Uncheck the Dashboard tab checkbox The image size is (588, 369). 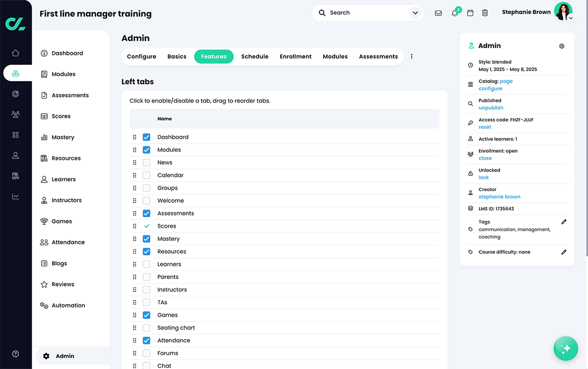coord(146,137)
